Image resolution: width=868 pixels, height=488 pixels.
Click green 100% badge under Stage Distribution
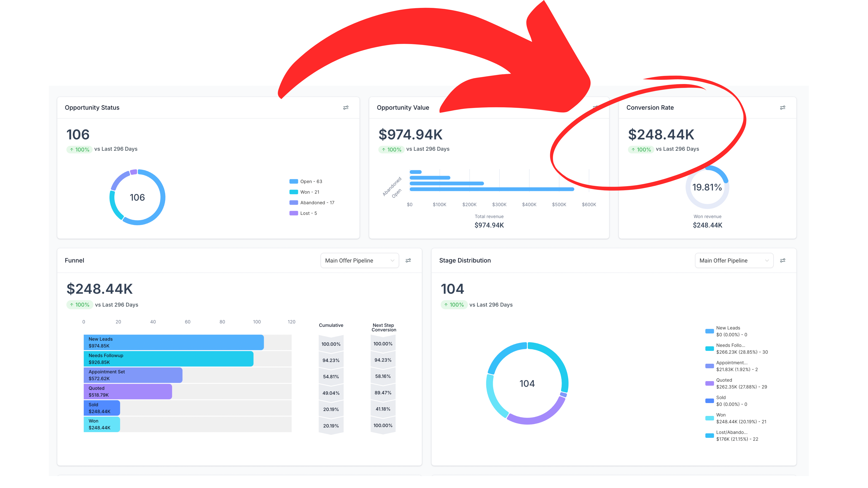(x=454, y=305)
